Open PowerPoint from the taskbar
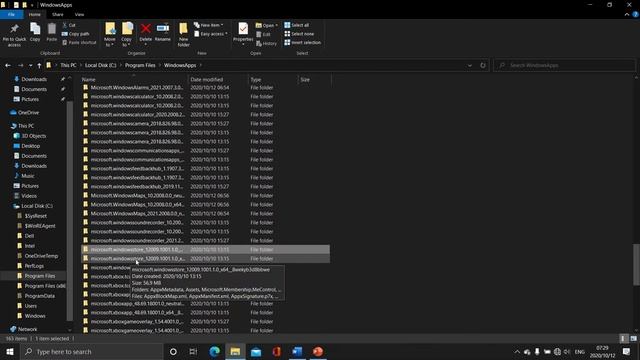640x360 pixels. point(318,351)
